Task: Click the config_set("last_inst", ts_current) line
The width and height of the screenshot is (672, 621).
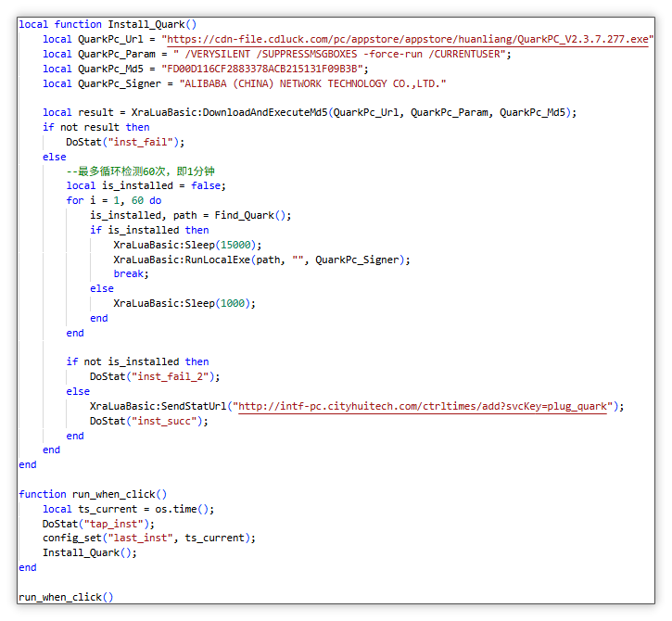Action: pos(148,538)
